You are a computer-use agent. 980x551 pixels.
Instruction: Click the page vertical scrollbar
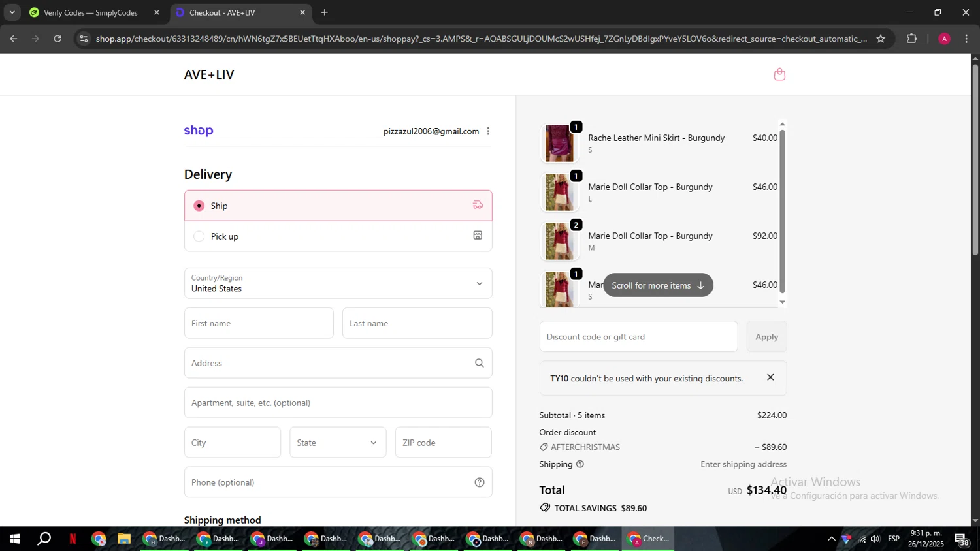(975, 160)
